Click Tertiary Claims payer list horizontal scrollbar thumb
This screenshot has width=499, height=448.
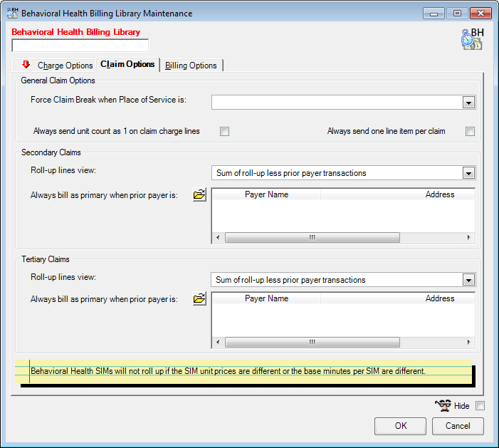click(x=312, y=343)
